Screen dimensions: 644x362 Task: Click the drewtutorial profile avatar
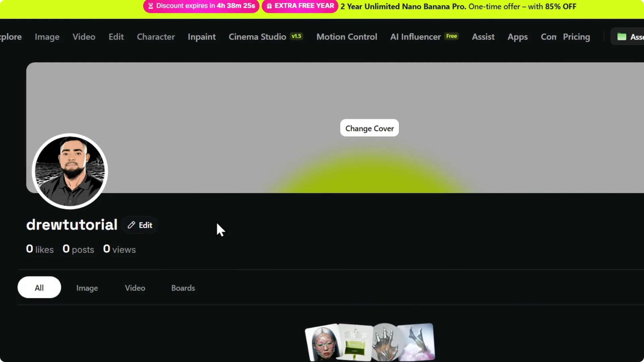pos(69,171)
